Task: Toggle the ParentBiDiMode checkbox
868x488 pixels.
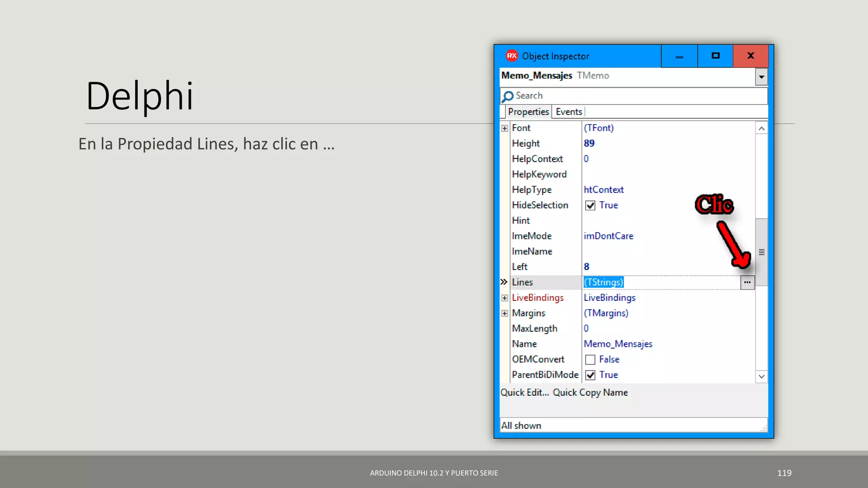Action: pyautogui.click(x=590, y=375)
